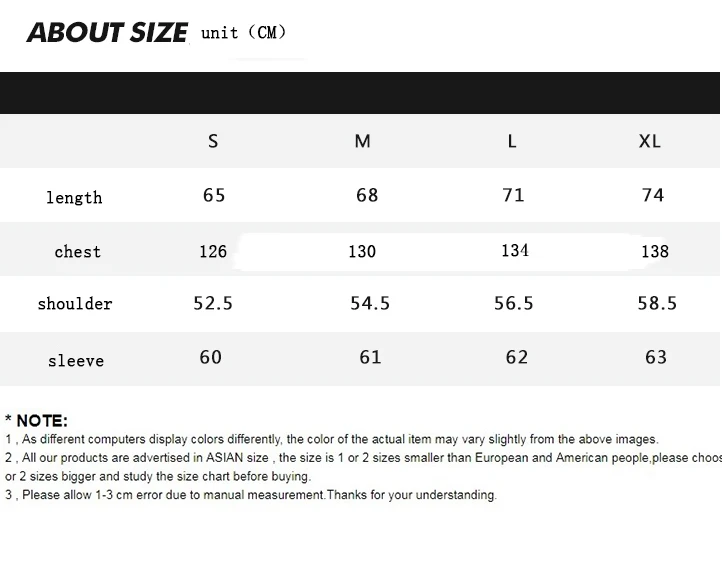Select the L size column header
The height and width of the screenshot is (578, 722).
click(512, 141)
